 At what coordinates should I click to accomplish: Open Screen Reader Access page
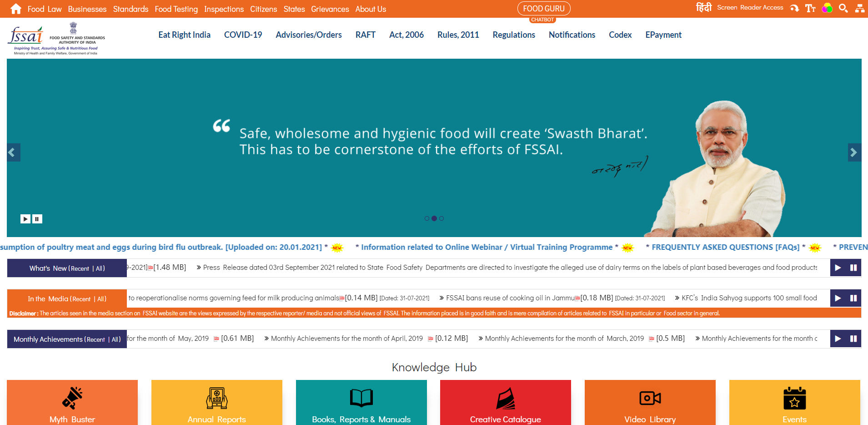point(750,8)
